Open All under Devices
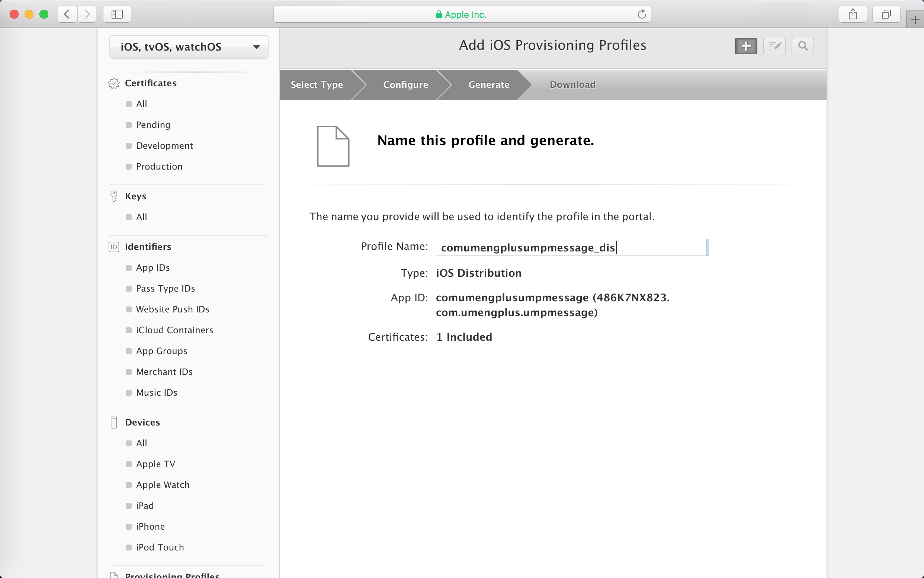 coord(141,443)
